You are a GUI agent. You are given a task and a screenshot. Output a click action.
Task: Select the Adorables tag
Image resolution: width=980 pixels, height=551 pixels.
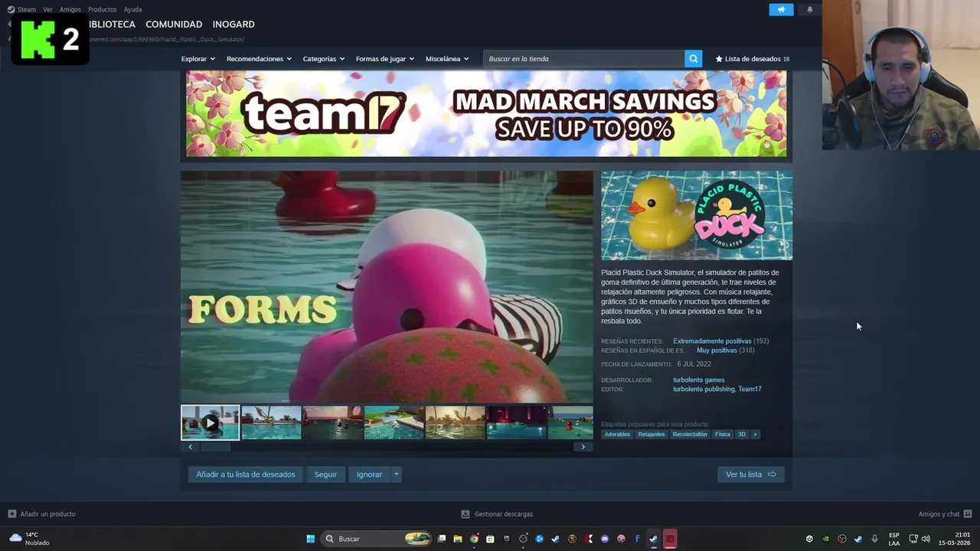(x=617, y=435)
